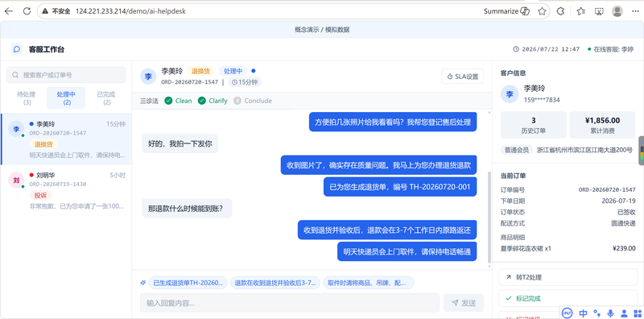Screen dimensions: 644x319
Task: Click the 退换货 tag in the list
Action: (43, 145)
